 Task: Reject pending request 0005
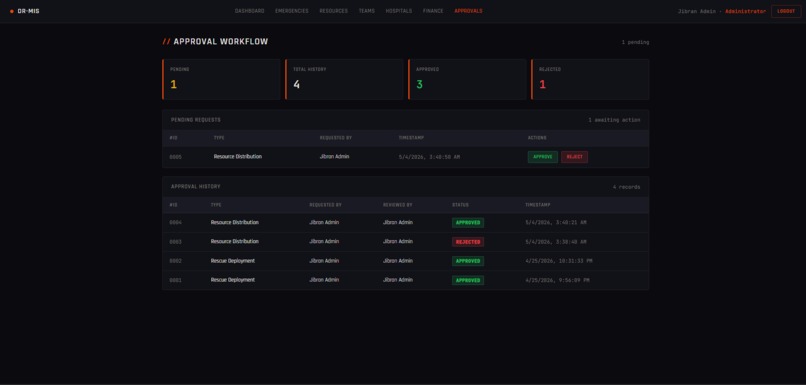coord(575,157)
